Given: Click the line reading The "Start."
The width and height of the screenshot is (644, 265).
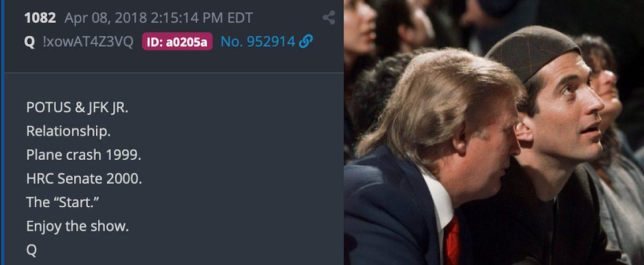Looking at the screenshot, I should (63, 202).
